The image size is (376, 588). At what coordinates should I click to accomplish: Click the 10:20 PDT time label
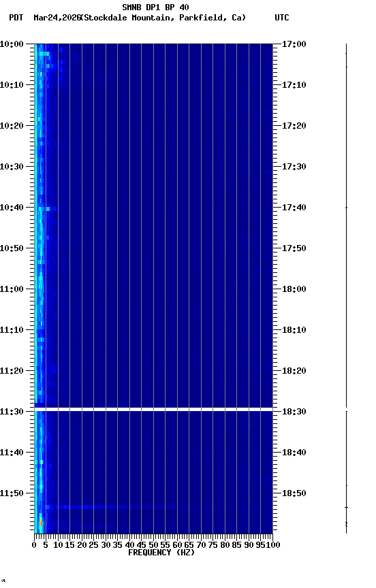12,126
